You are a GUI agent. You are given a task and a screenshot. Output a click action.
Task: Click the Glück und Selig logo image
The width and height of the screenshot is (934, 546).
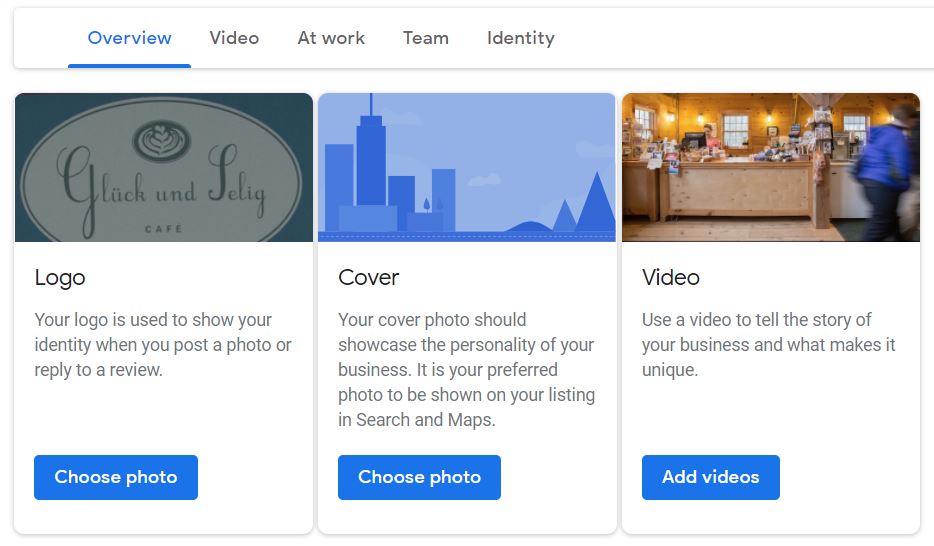click(x=164, y=168)
